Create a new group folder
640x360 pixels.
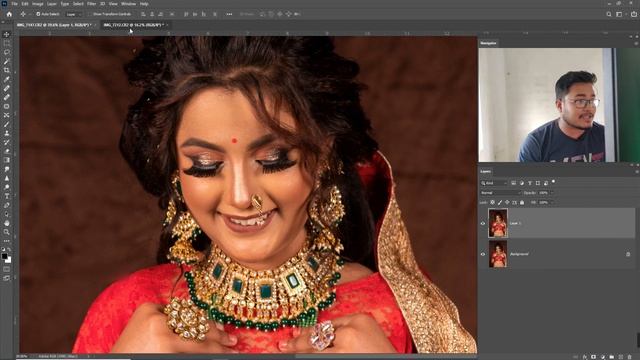click(611, 357)
